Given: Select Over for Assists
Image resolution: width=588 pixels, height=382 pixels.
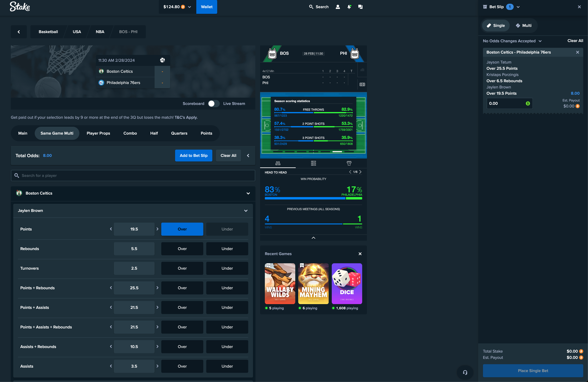Looking at the screenshot, I should 182,366.
